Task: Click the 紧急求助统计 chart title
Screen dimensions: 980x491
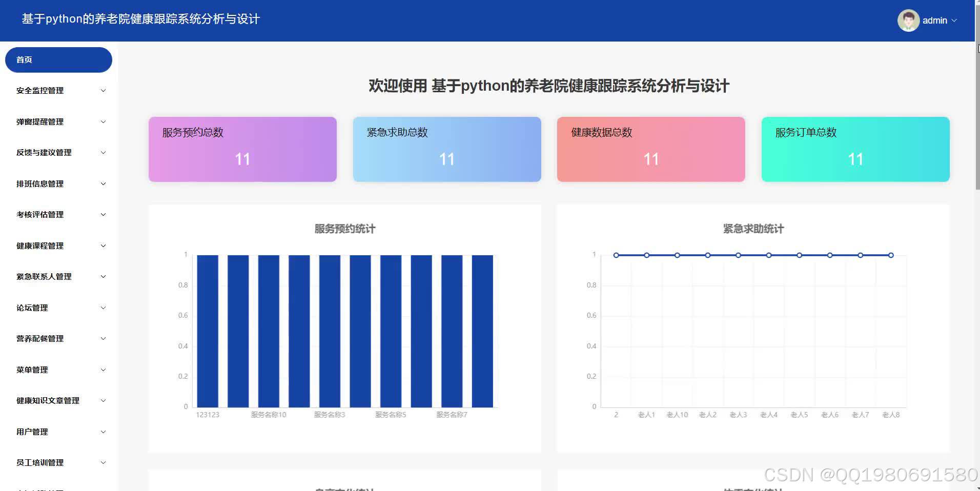Action: pyautogui.click(x=753, y=229)
